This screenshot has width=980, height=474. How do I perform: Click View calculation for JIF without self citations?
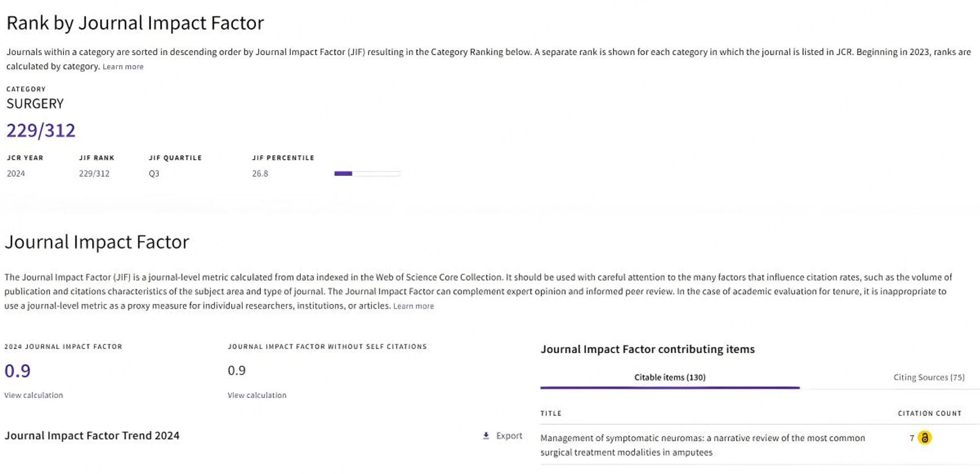[257, 395]
